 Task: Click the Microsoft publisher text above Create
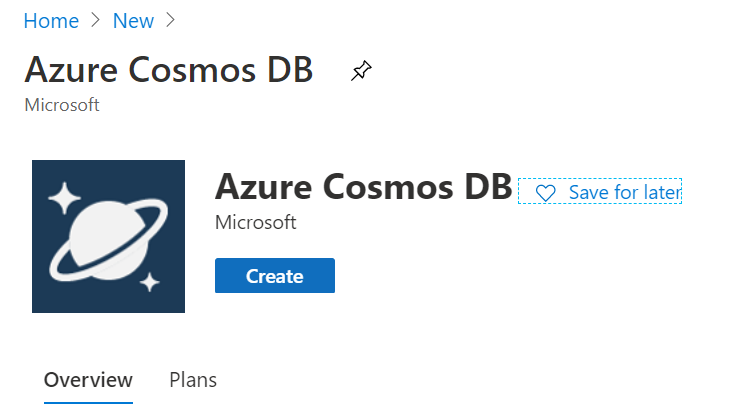(256, 222)
